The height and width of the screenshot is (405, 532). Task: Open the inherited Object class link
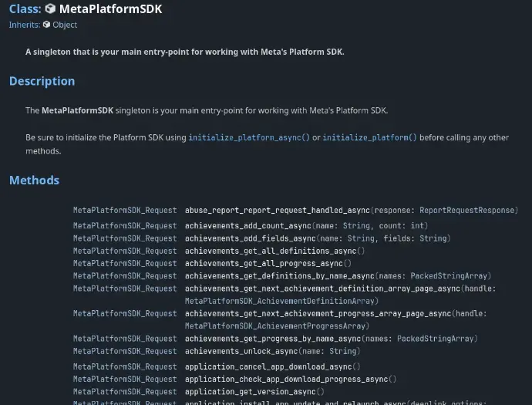(65, 25)
